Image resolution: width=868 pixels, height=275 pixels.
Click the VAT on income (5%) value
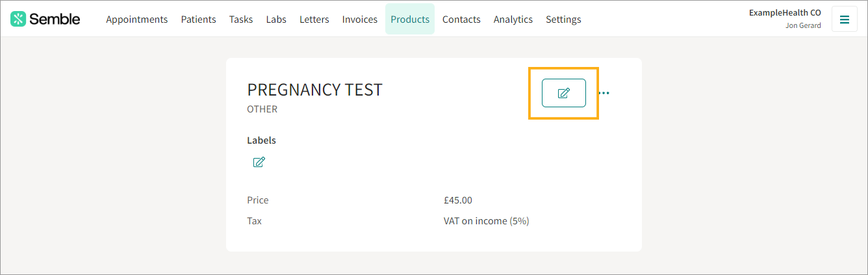point(487,221)
